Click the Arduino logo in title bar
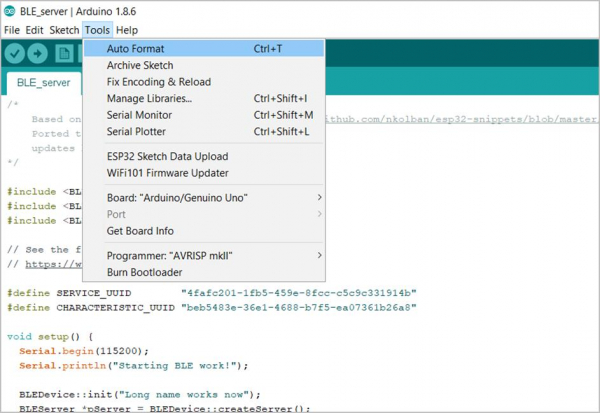 coord(9,10)
